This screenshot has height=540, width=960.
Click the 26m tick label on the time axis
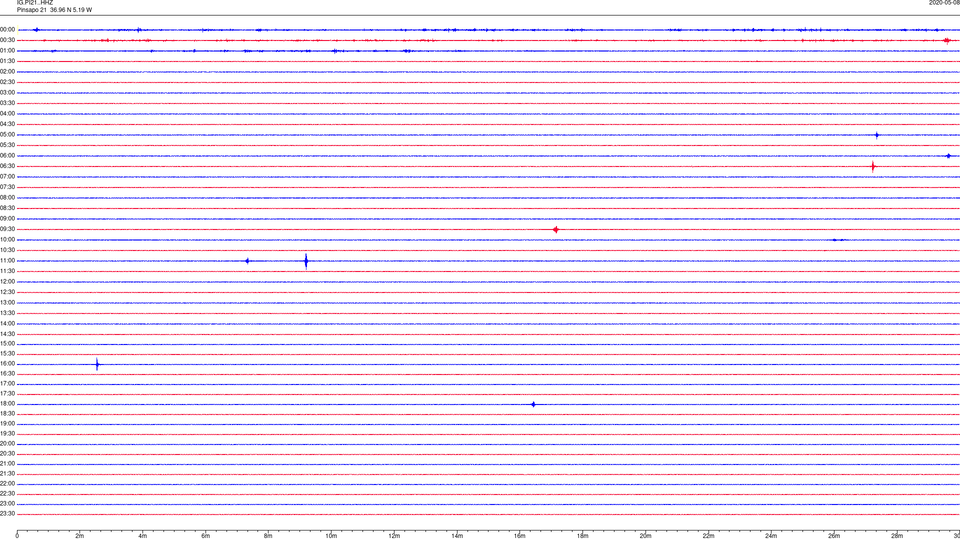tap(834, 536)
